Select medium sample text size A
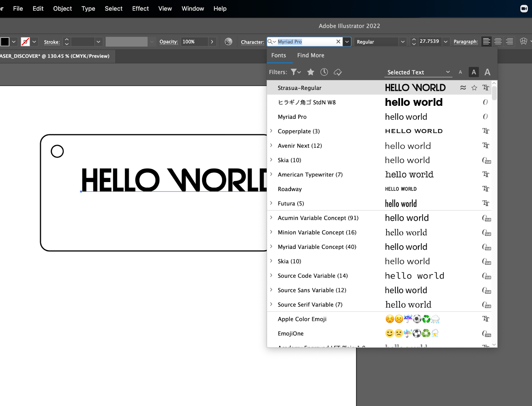This screenshot has height=406, width=532. [x=474, y=72]
